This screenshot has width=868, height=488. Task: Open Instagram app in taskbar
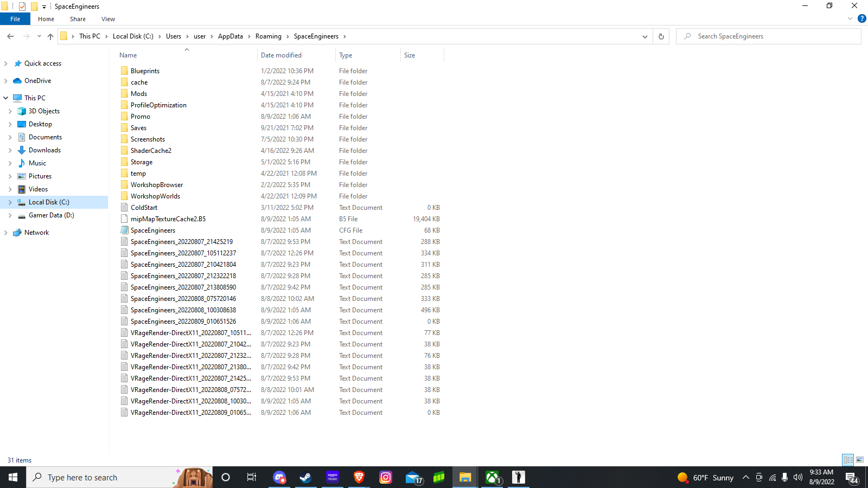[386, 477]
